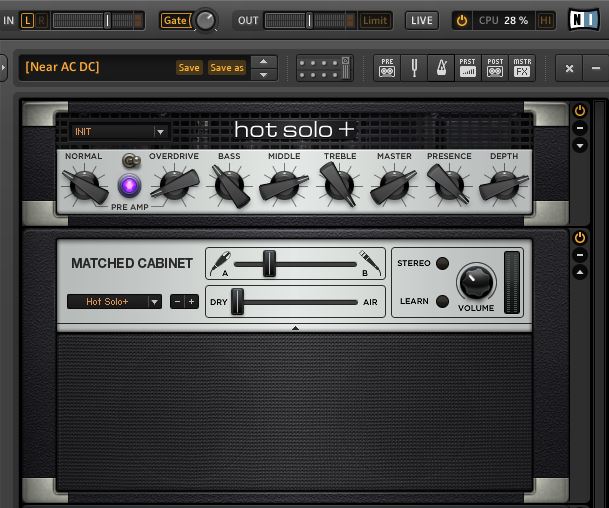Move Matched Cabinet module up
This screenshot has height=508, width=609.
coord(580,273)
